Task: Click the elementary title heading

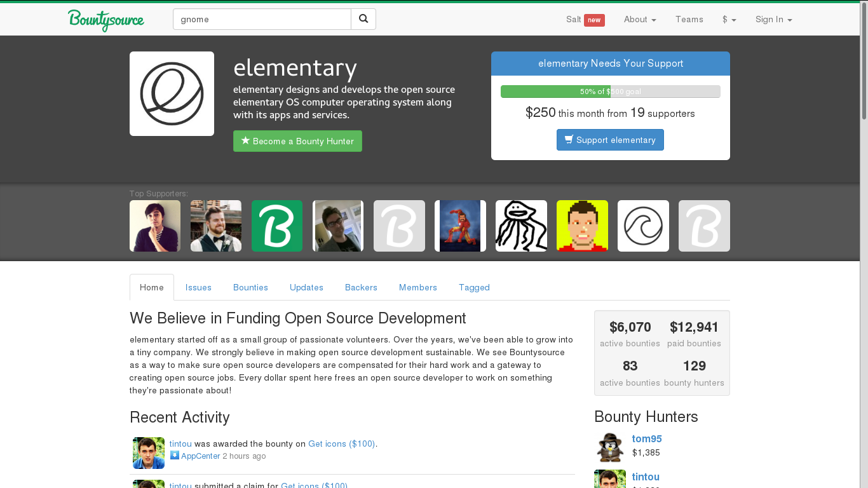Action: point(295,67)
